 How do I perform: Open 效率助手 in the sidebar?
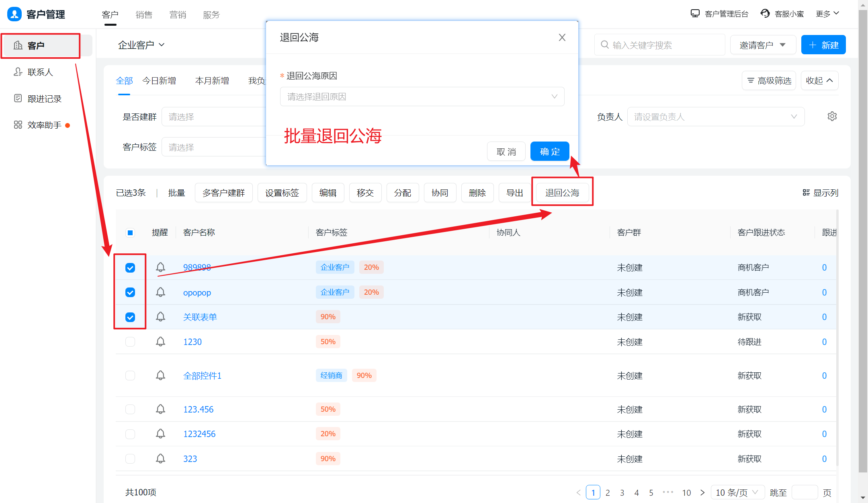pyautogui.click(x=44, y=125)
